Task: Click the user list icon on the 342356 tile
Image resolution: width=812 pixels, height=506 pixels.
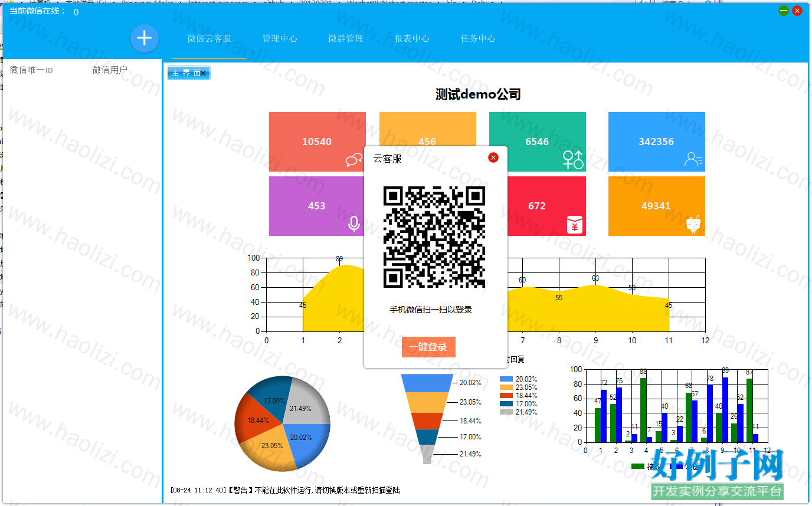Action: click(x=693, y=159)
